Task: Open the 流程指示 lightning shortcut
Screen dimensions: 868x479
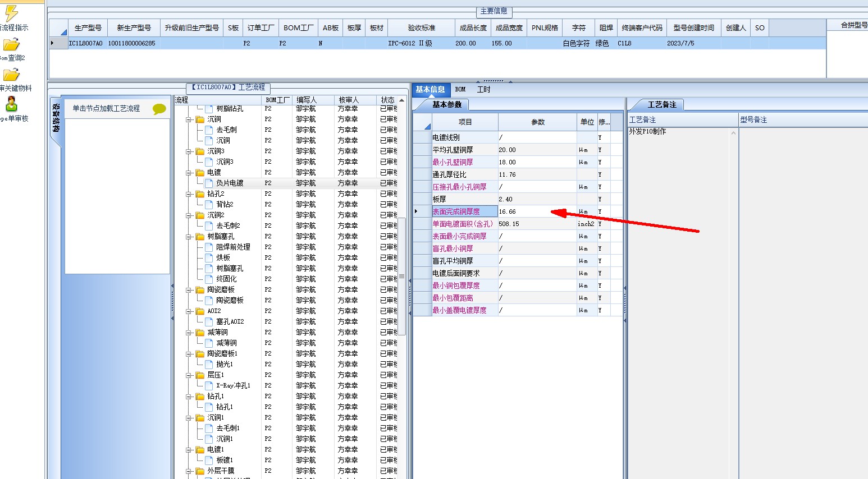Action: 11,14
